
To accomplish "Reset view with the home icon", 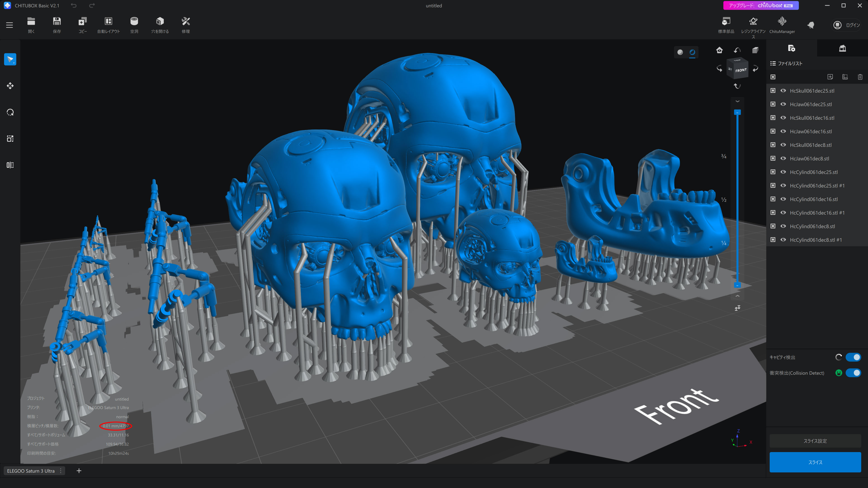I will click(x=719, y=50).
